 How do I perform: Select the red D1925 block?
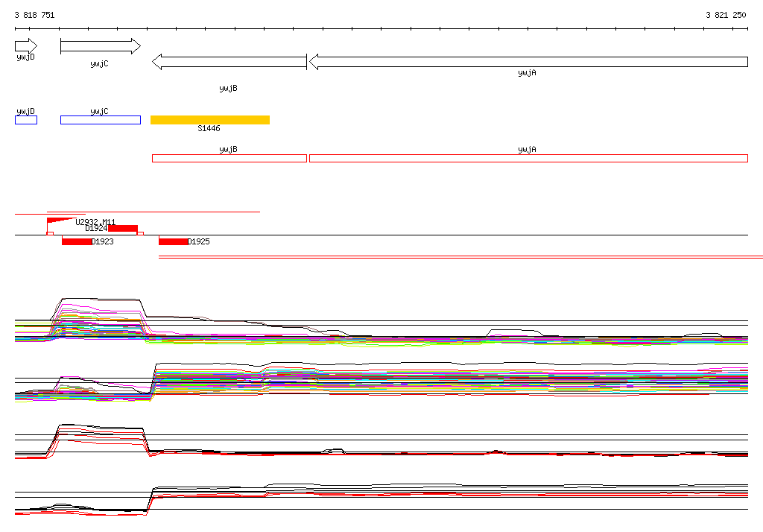click(173, 241)
